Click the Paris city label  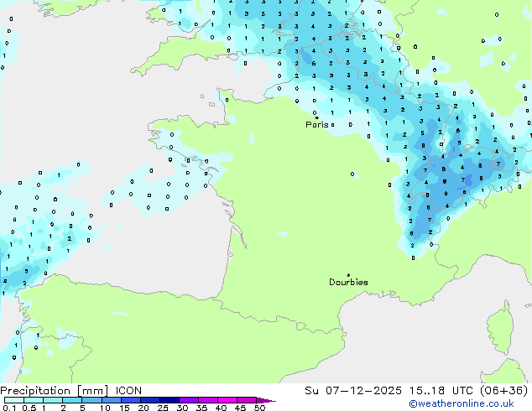pos(317,124)
